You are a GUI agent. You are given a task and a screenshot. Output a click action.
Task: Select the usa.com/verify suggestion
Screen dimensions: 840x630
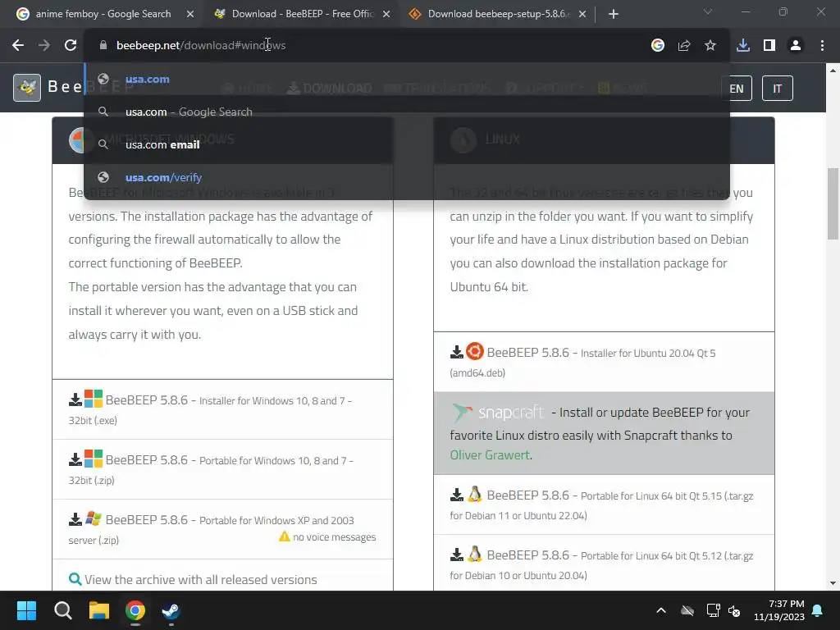coord(407,177)
